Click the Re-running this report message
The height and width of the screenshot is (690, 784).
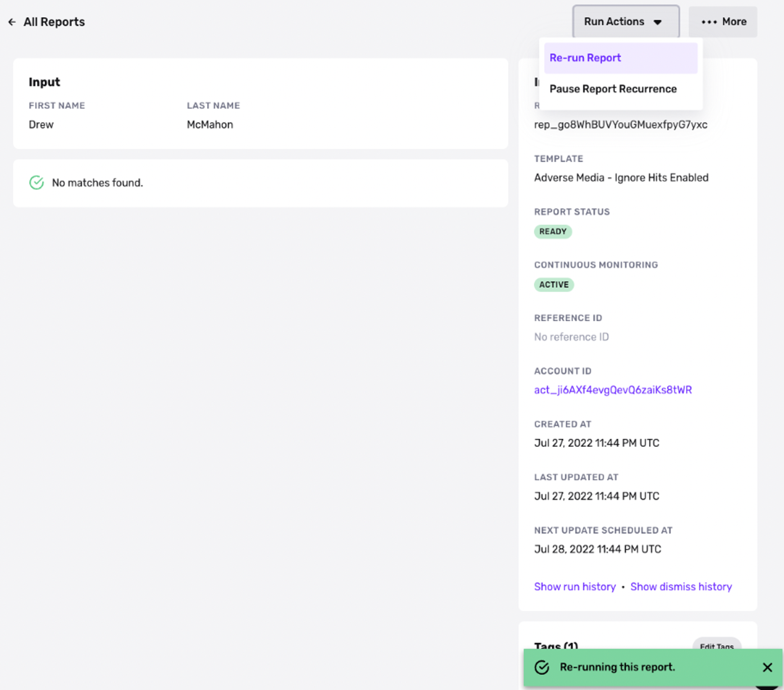click(x=617, y=667)
